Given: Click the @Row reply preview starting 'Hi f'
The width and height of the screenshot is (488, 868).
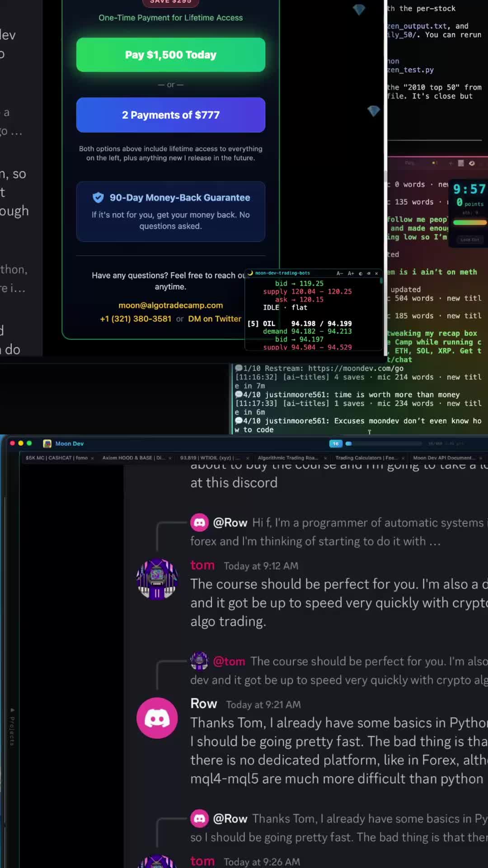Looking at the screenshot, I should click(x=339, y=532).
